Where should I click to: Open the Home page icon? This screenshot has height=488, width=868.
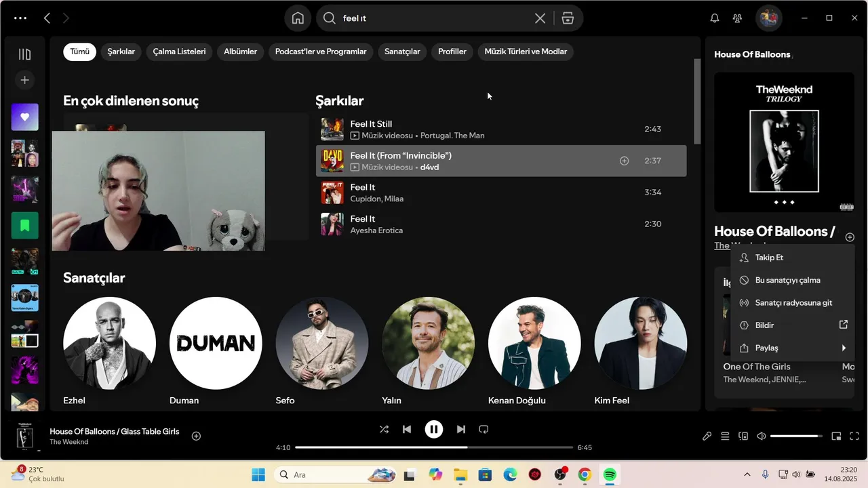coord(298,18)
